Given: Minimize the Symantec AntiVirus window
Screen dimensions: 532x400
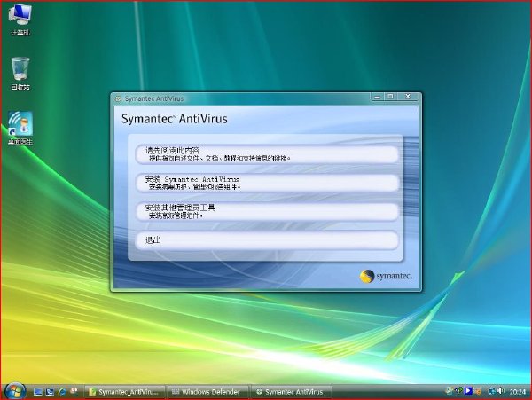Looking at the screenshot, I should 378,97.
